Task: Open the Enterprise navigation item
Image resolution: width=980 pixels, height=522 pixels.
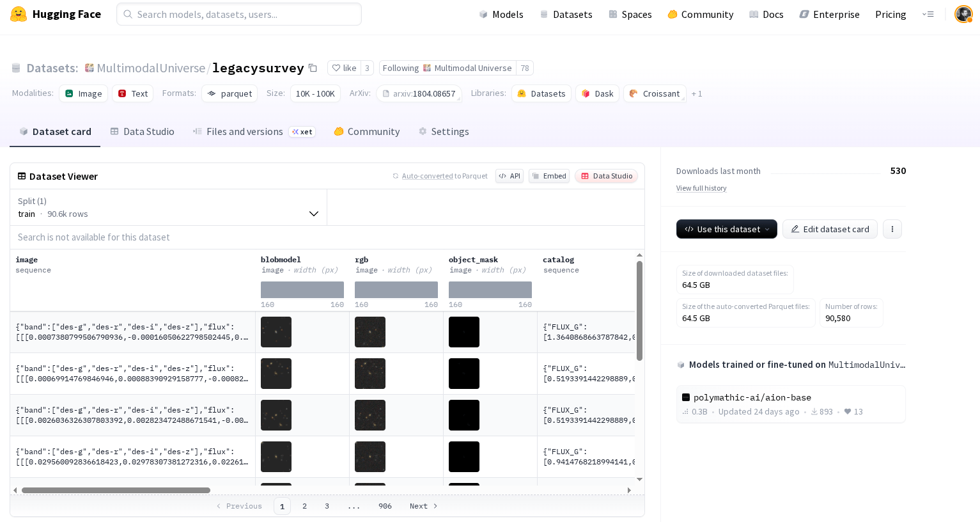Action: click(x=829, y=14)
